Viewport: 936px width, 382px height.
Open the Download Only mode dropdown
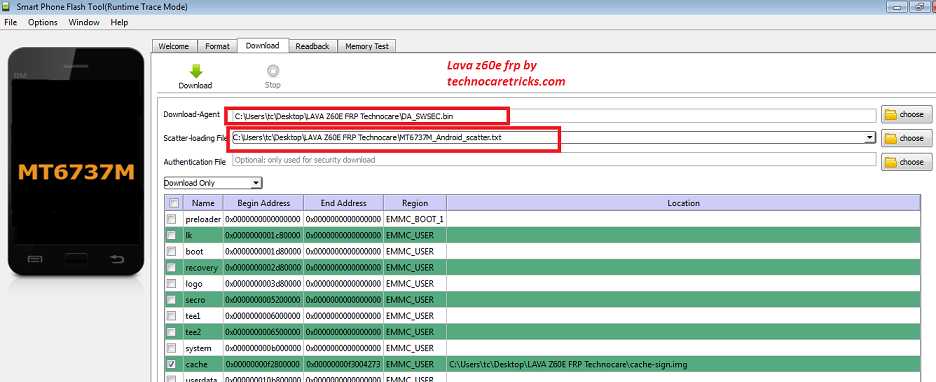[213, 183]
